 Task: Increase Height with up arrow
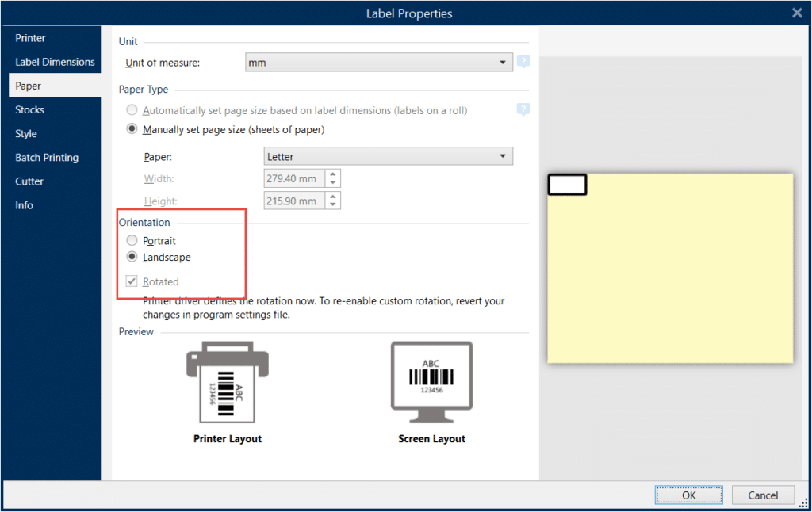pos(333,197)
